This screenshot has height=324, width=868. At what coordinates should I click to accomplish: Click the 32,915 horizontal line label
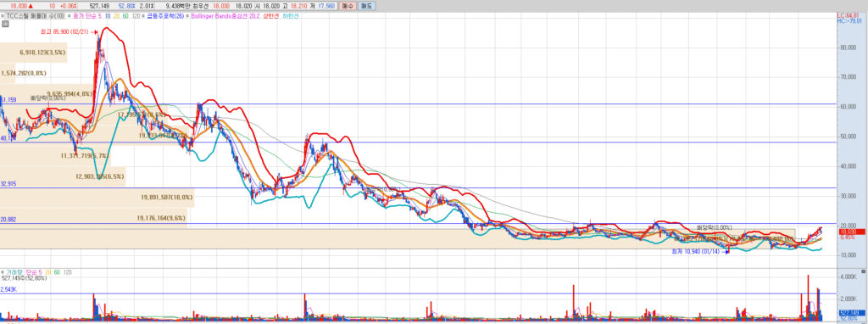(8, 183)
